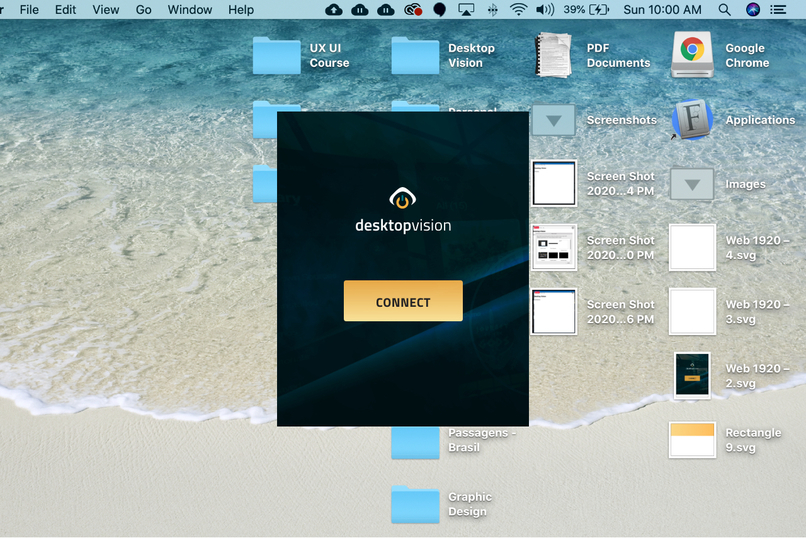This screenshot has height=538, width=806.
Task: Select the UX UI Course folder
Action: [277, 55]
